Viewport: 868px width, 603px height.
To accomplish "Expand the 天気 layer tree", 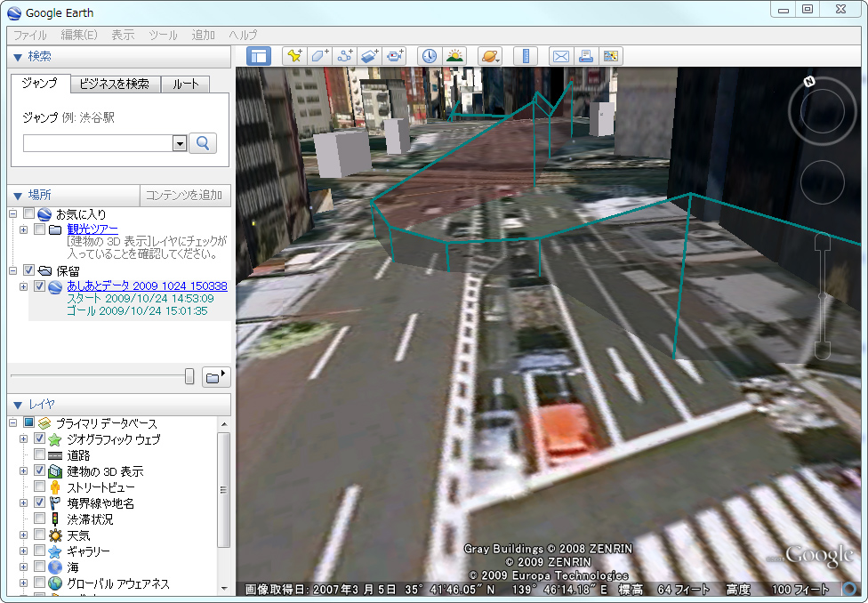I will (23, 535).
